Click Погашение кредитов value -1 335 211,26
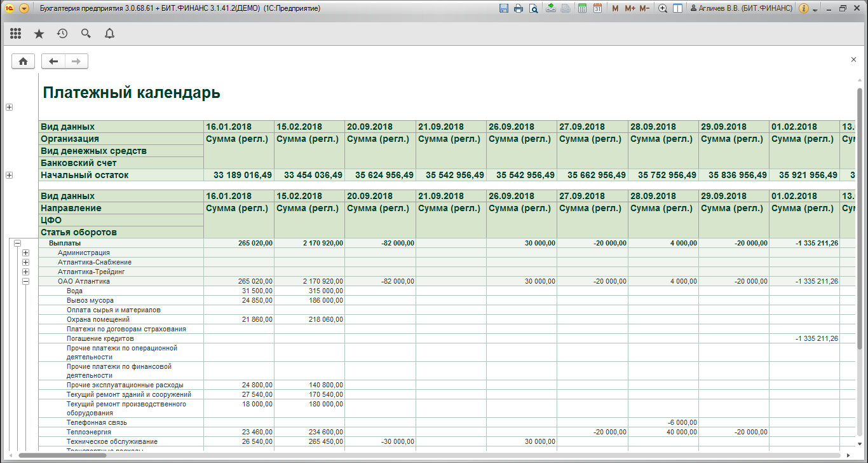 (804, 338)
